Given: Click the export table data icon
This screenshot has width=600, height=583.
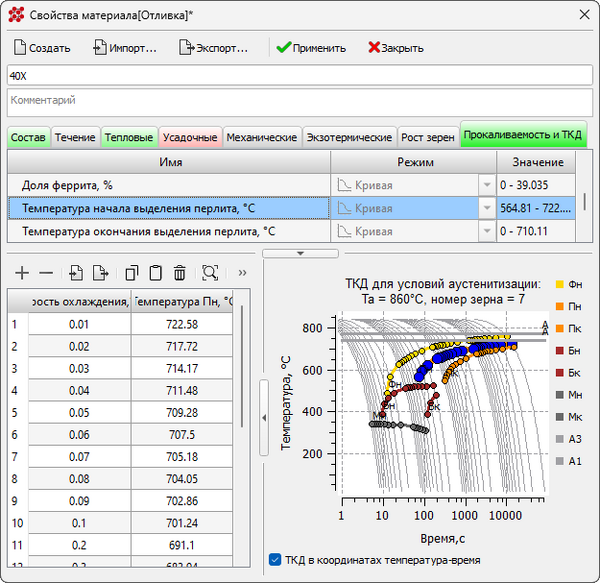Looking at the screenshot, I should (100, 273).
